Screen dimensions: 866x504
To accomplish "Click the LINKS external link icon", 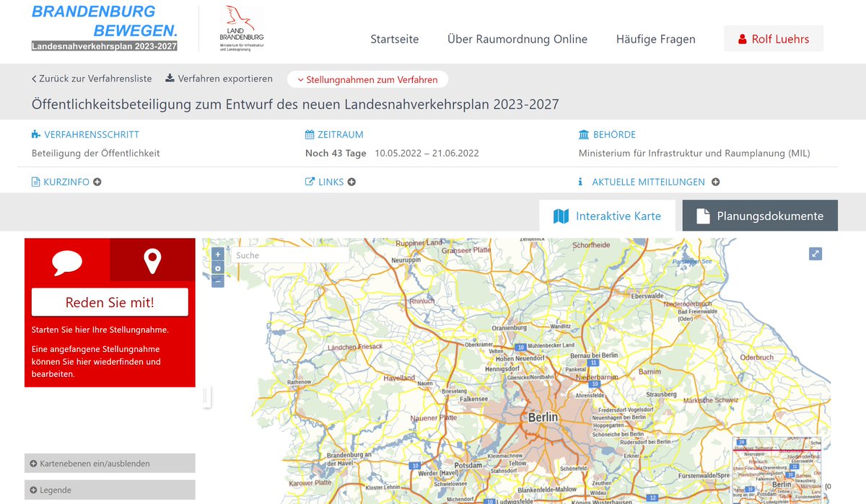I will pyautogui.click(x=310, y=182).
